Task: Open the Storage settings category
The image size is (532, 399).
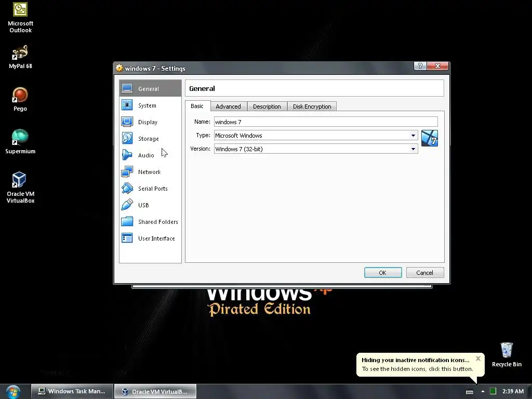Action: click(x=150, y=138)
